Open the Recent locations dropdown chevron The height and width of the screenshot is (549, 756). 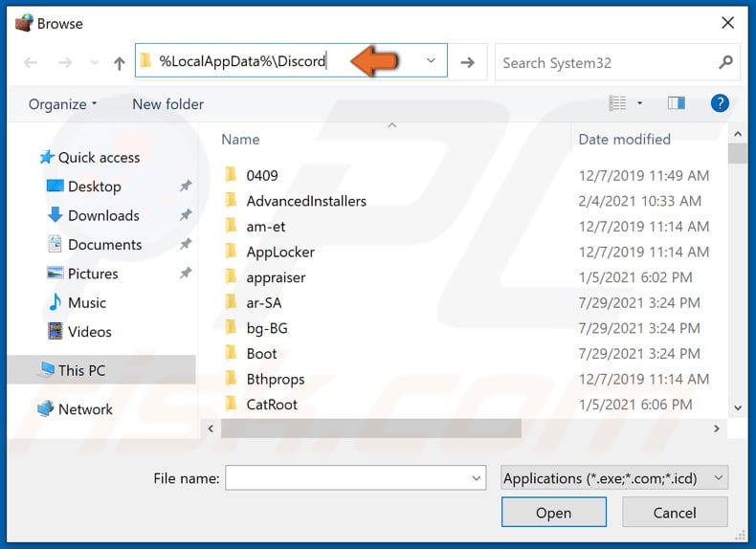[x=95, y=62]
